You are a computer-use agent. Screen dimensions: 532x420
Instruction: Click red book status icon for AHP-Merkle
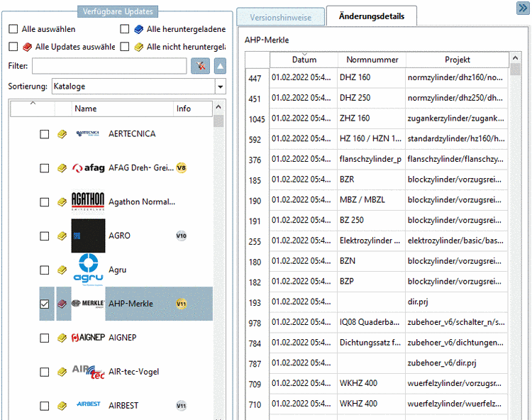(62, 304)
